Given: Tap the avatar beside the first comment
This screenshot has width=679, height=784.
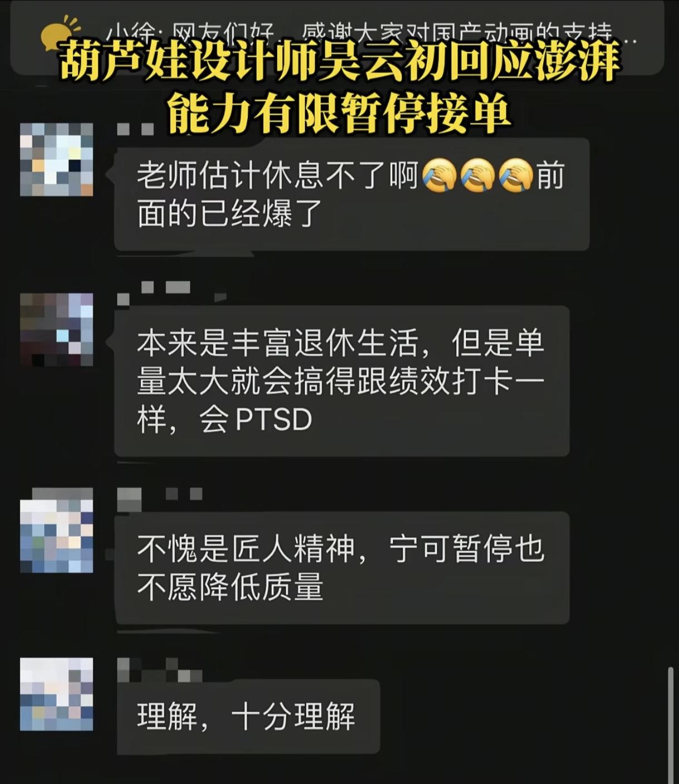Looking at the screenshot, I should click(x=56, y=159).
